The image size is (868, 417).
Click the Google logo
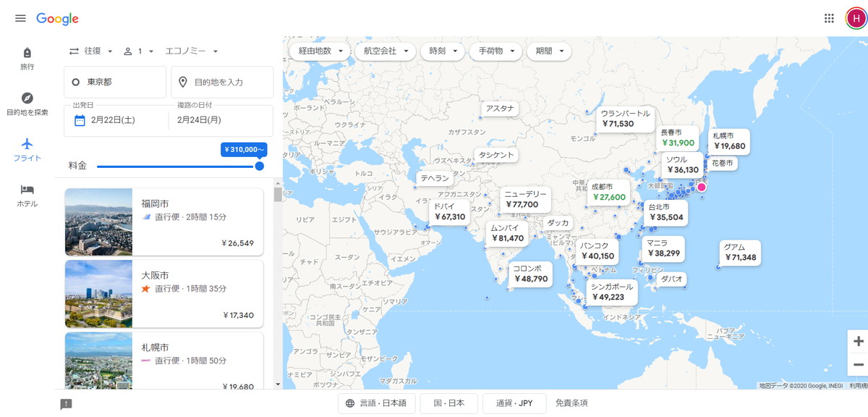[x=57, y=19]
